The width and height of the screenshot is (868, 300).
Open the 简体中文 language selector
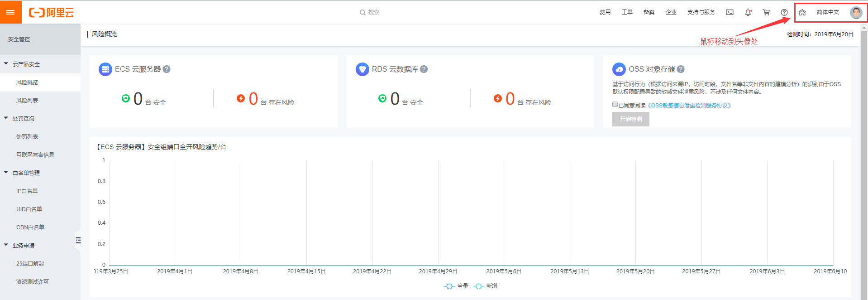click(828, 12)
